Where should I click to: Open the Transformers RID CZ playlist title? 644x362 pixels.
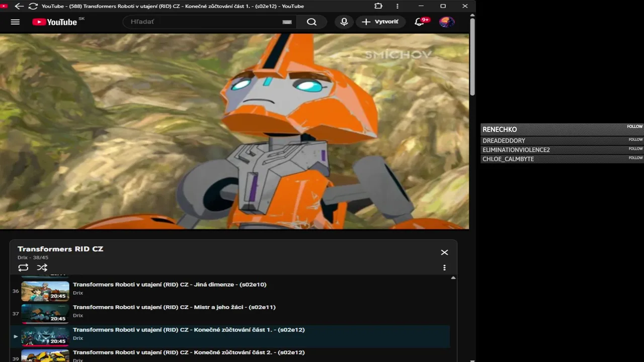[60, 249]
